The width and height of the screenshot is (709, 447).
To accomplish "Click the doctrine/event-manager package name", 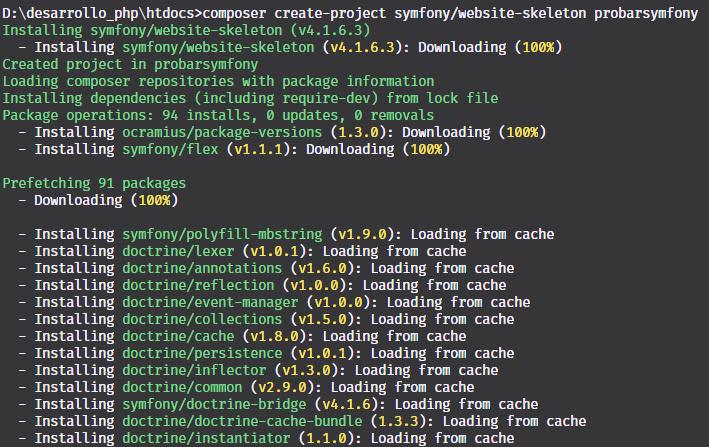I will pos(210,302).
